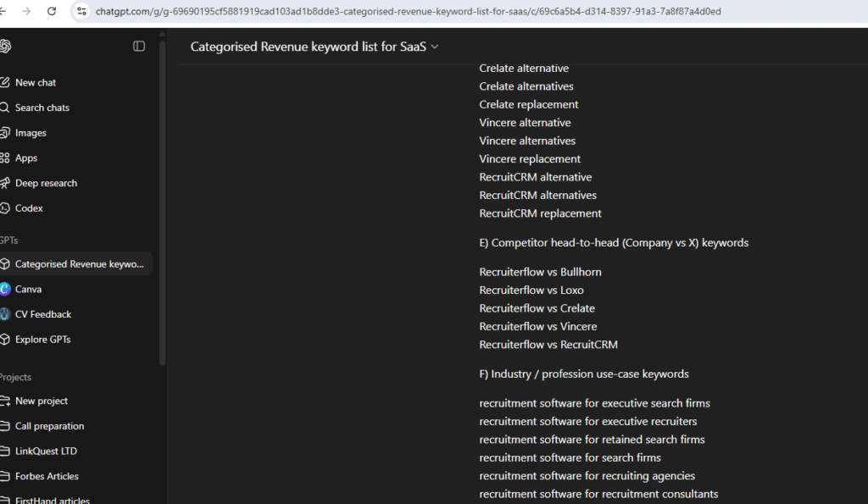Click the ChatGPT logo at top left
868x504 pixels.
coord(11,46)
